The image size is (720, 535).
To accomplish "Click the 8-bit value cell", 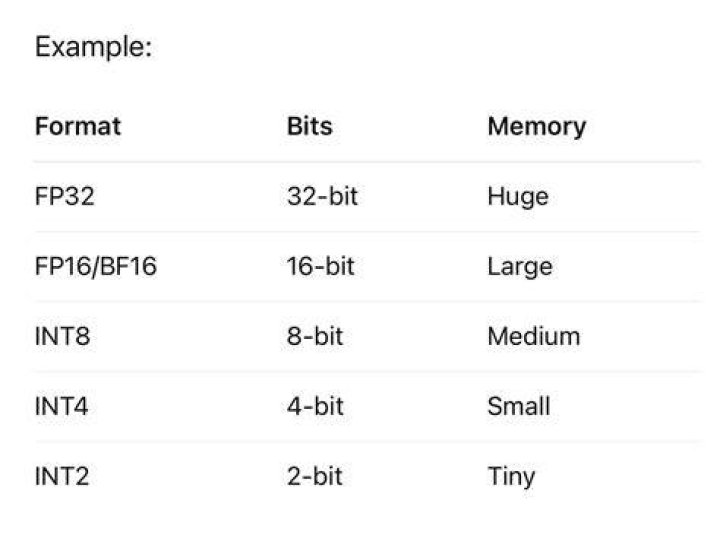I will click(315, 336).
